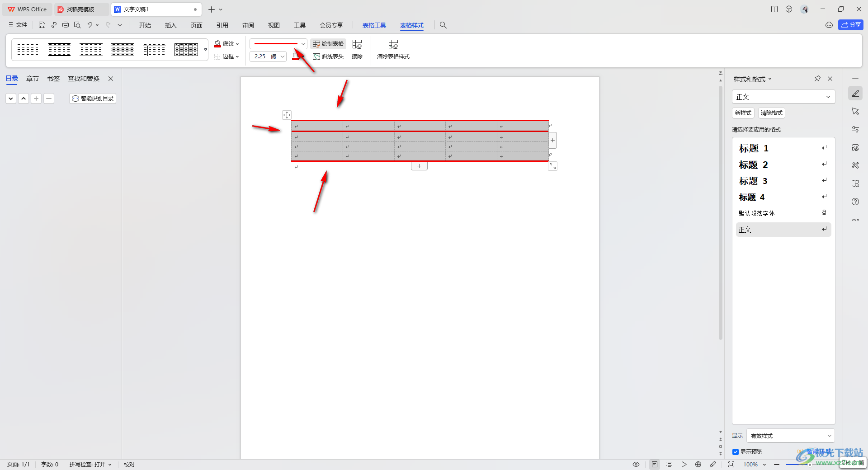
Task: Click add row plus below the table
Action: [419, 166]
